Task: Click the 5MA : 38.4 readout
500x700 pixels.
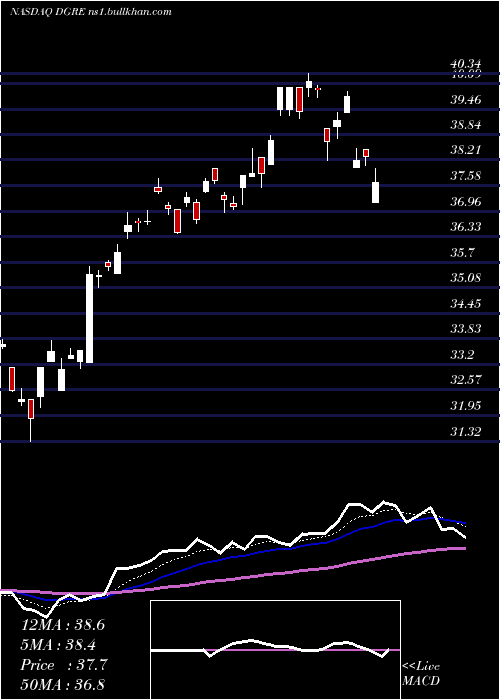Action: click(x=59, y=645)
